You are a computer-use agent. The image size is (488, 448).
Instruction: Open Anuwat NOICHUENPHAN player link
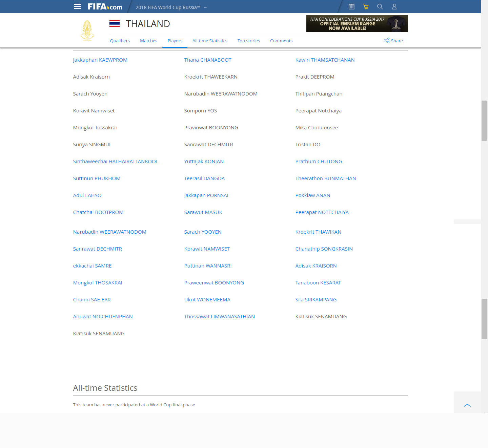tap(103, 317)
